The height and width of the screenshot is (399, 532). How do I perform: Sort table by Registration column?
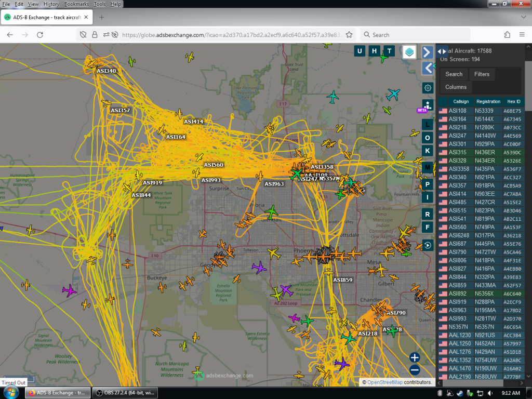point(488,101)
